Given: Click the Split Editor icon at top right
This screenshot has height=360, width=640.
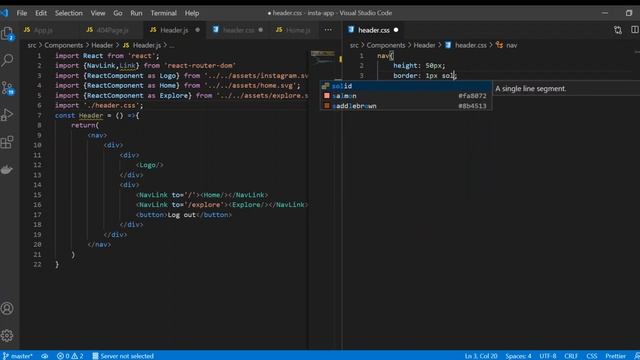Looking at the screenshot, I should coord(635,30).
